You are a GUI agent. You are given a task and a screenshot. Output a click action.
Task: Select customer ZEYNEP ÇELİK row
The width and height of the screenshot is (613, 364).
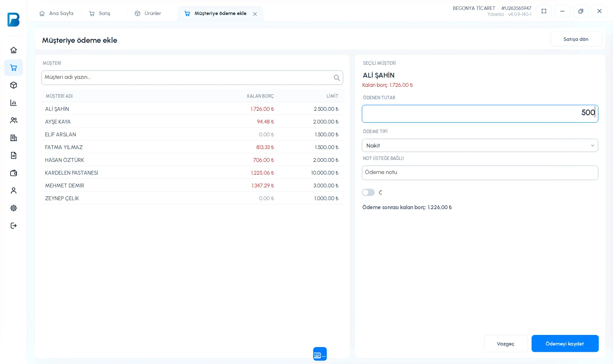(192, 198)
